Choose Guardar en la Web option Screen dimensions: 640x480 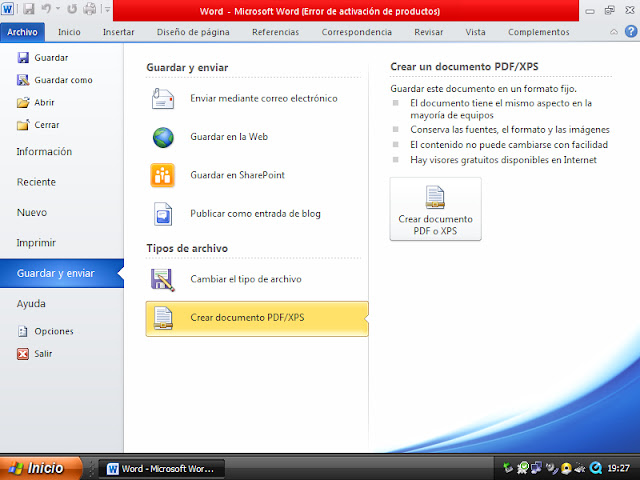coord(229,137)
